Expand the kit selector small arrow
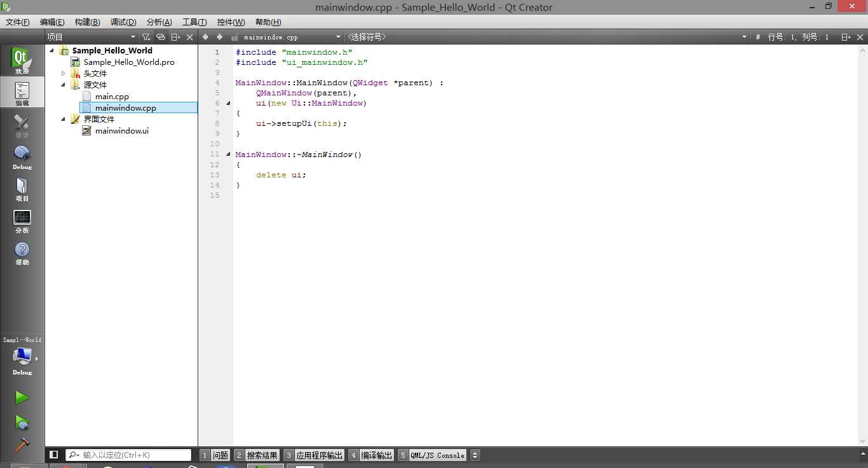868x468 pixels. (x=37, y=359)
